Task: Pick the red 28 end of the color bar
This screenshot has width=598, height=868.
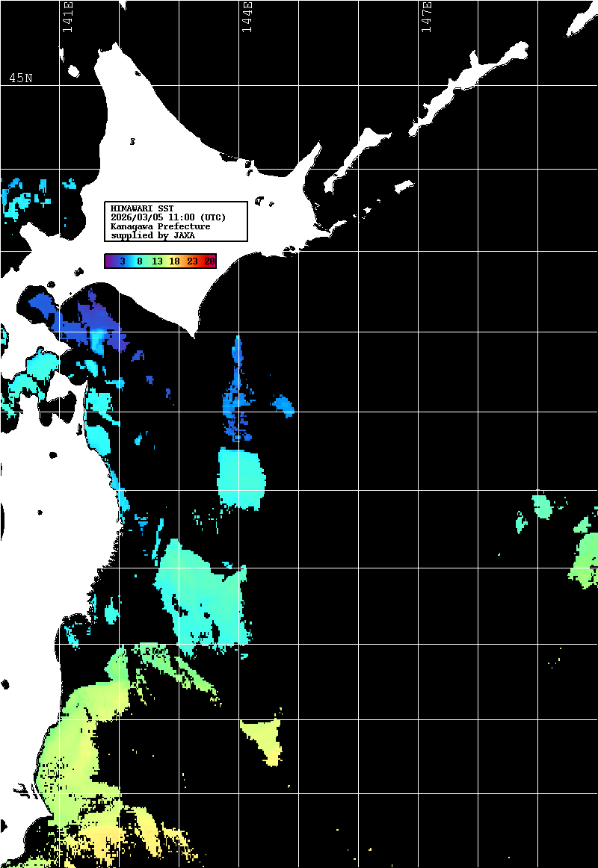Action: pyautogui.click(x=209, y=261)
